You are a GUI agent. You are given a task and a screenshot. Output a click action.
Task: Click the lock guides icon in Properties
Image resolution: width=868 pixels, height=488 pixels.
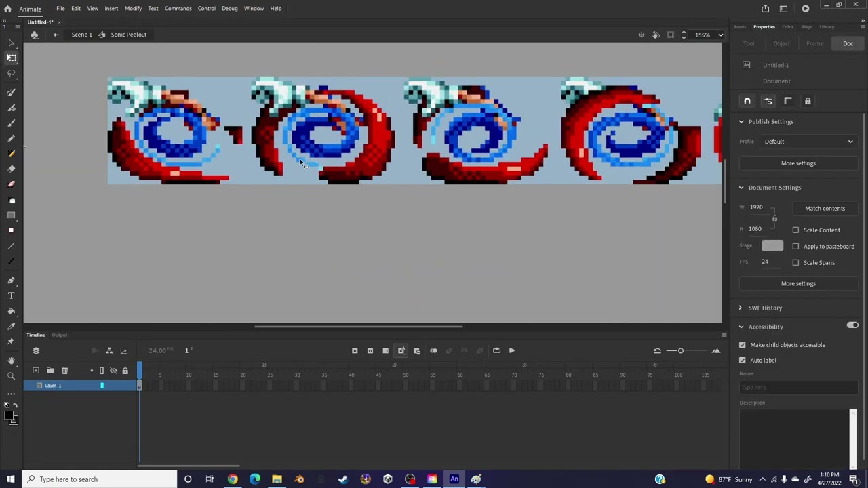pyautogui.click(x=808, y=101)
